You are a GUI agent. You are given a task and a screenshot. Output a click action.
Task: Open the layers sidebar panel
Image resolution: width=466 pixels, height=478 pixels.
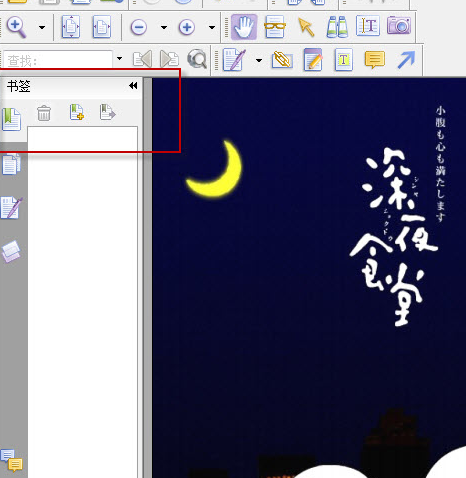pyautogui.click(x=11, y=252)
